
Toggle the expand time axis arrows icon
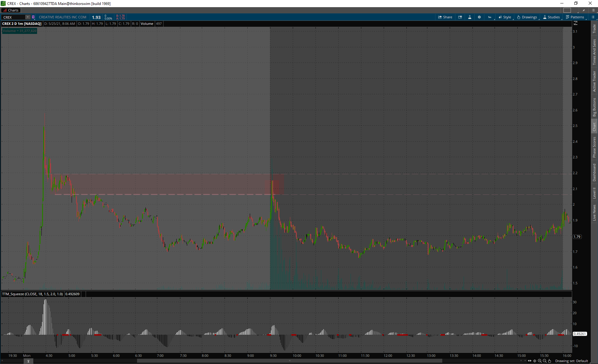[529, 361]
